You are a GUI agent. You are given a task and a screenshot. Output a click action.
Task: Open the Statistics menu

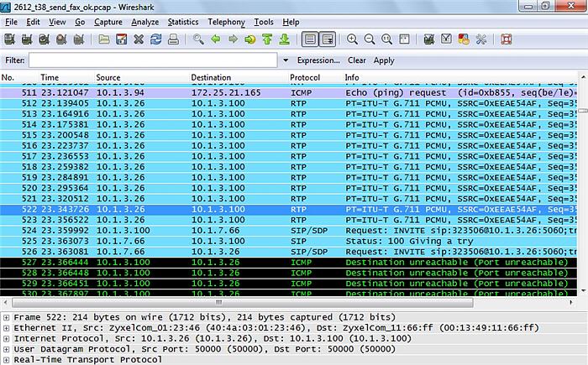pos(183,22)
